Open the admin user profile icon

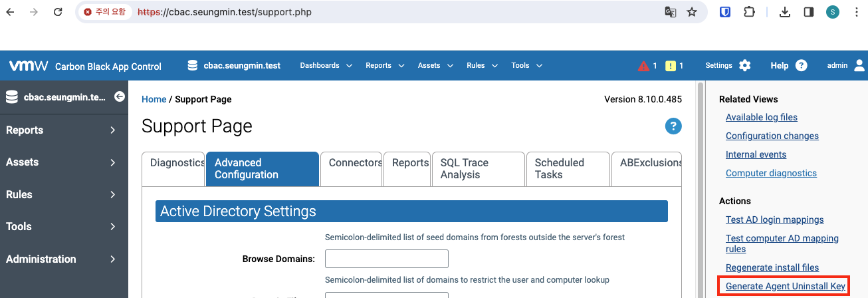(x=859, y=65)
